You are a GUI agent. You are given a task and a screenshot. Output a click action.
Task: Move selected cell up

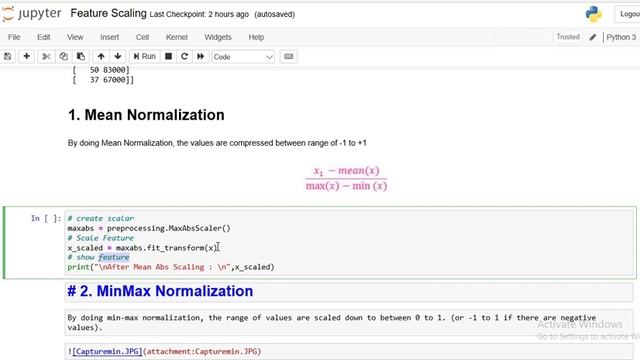coord(101,56)
